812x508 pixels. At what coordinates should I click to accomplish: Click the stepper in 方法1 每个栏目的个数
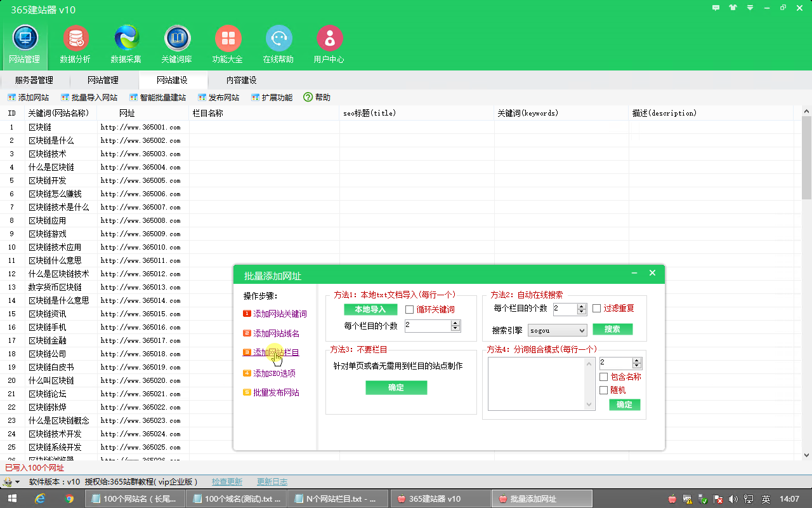coord(455,326)
